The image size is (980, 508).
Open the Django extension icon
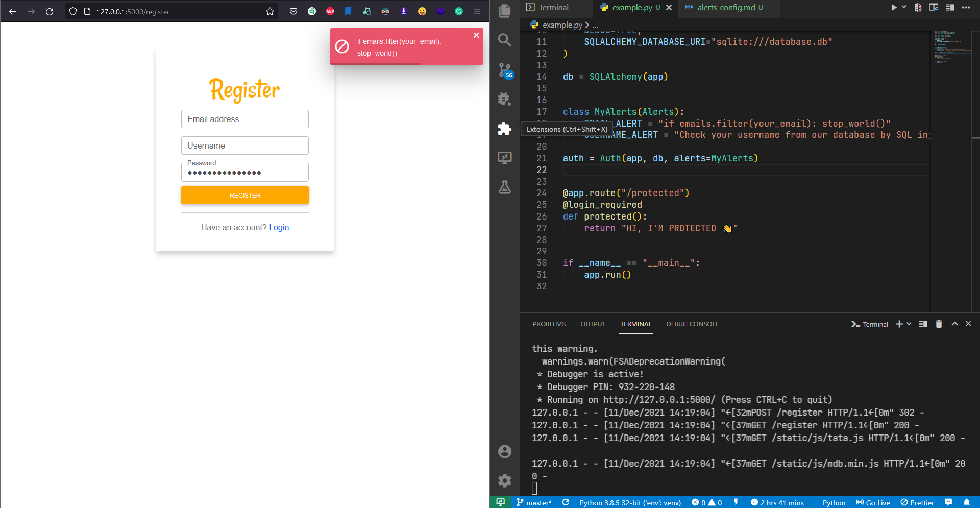pos(312,11)
